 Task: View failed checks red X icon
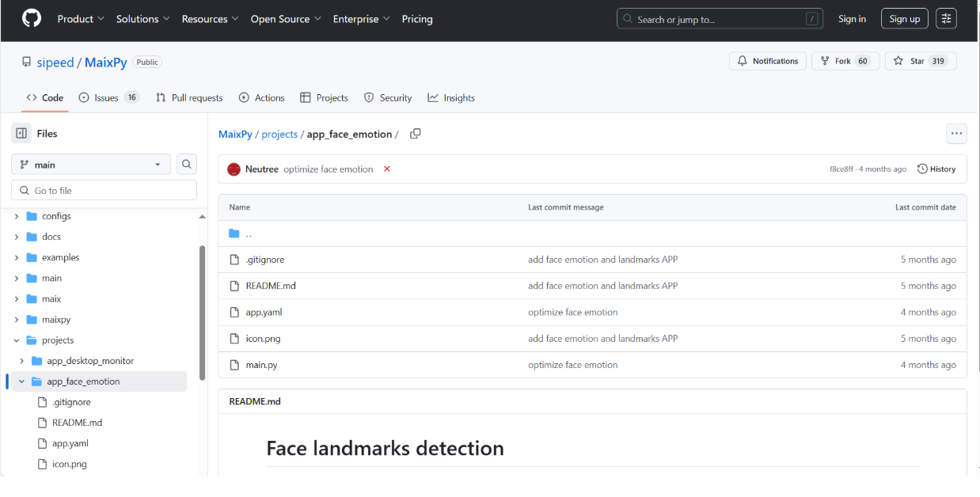[387, 169]
